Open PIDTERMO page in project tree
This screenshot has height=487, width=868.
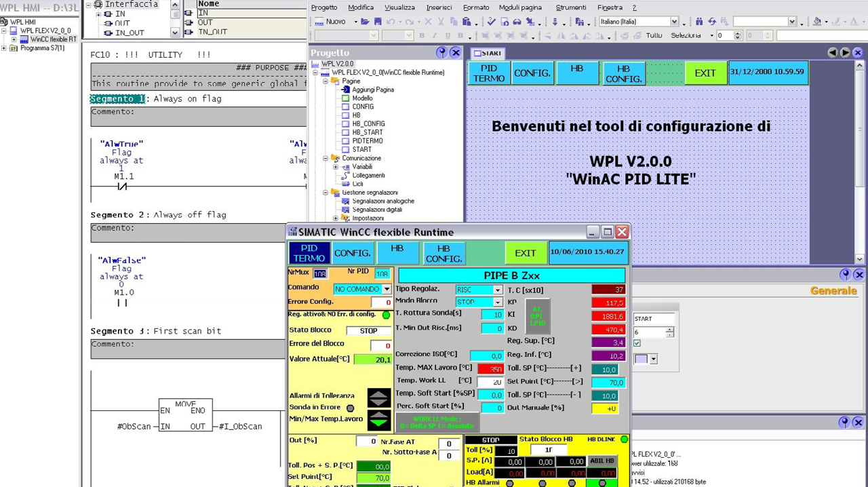tap(367, 141)
